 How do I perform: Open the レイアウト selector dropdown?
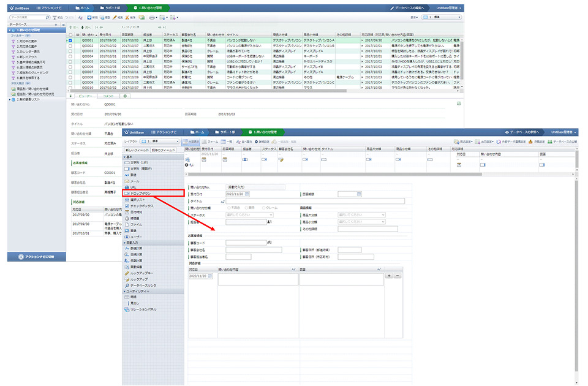[160, 142]
